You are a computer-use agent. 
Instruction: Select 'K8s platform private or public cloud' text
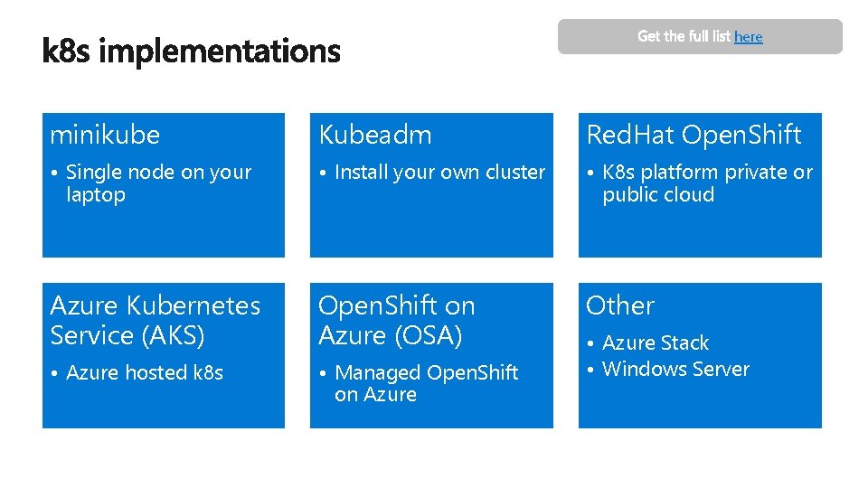tap(707, 183)
